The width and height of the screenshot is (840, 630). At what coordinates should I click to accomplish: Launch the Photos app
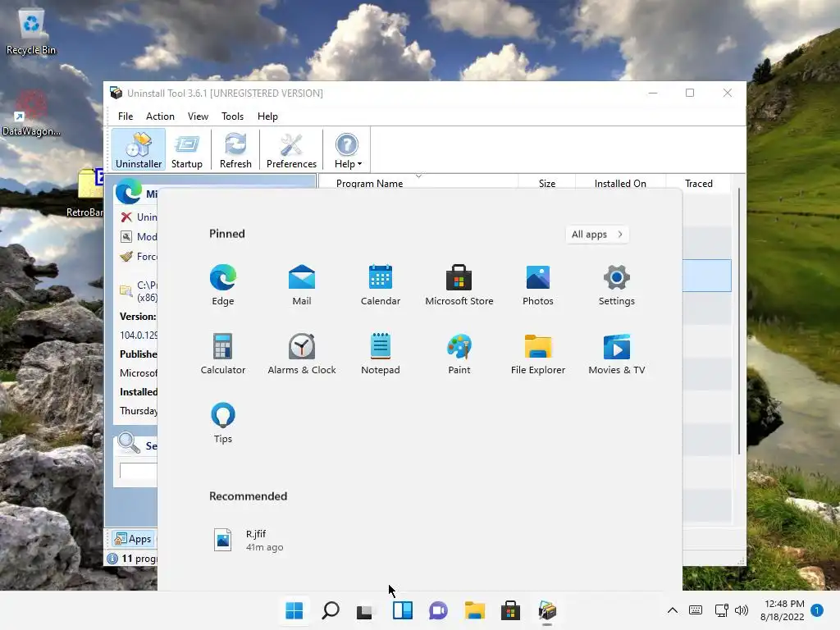click(x=538, y=285)
